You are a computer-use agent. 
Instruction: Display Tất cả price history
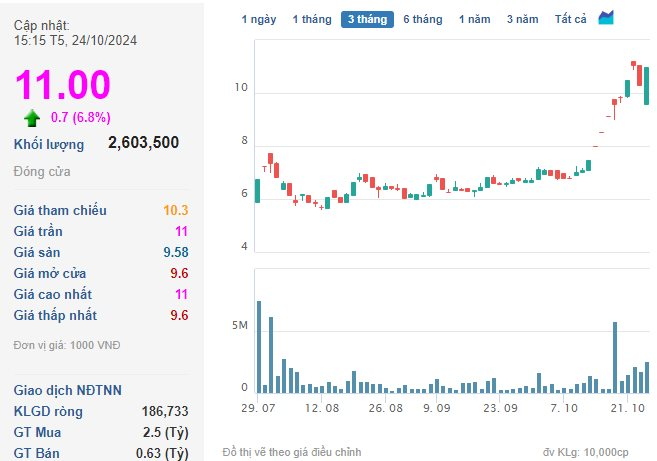pyautogui.click(x=571, y=19)
